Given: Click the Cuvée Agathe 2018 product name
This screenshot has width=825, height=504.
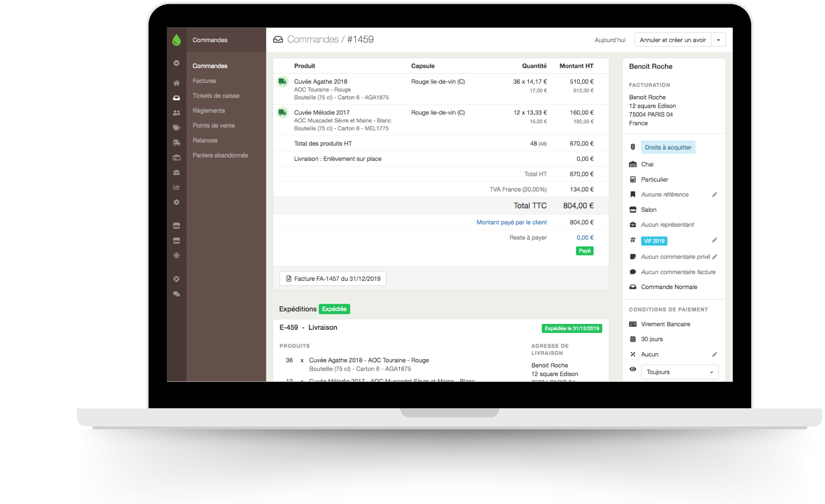Looking at the screenshot, I should 321,82.
